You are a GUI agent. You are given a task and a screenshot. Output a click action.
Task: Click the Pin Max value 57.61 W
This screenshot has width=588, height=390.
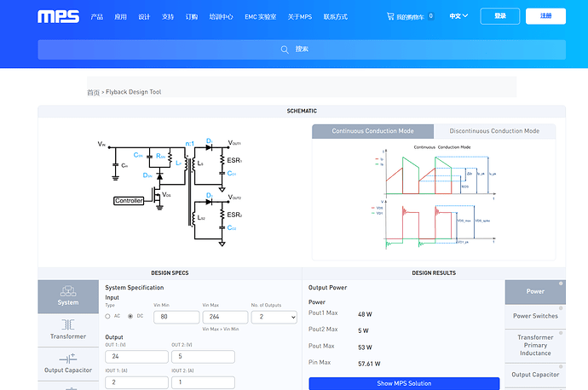pyautogui.click(x=369, y=364)
